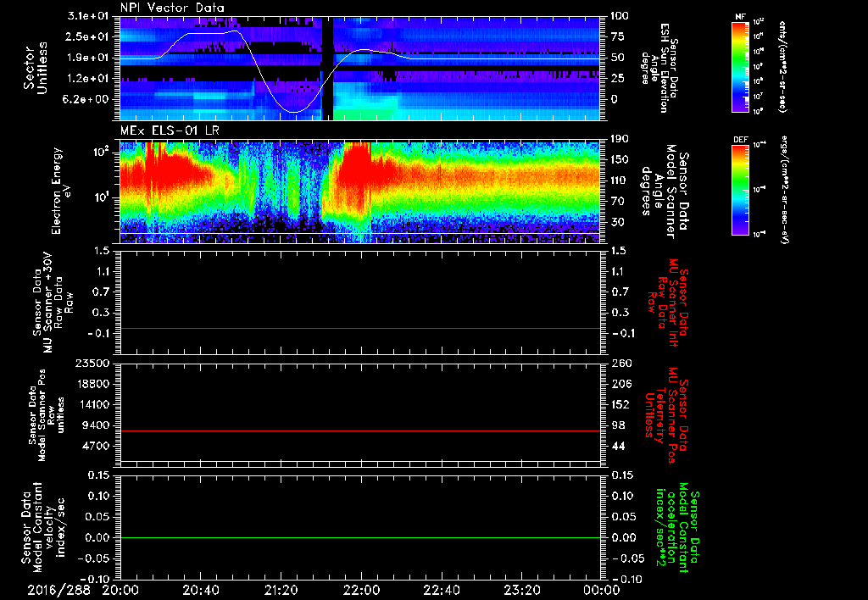The width and height of the screenshot is (868, 600).
Task: Click the "23500" scanner position tick
Action: 93,364
